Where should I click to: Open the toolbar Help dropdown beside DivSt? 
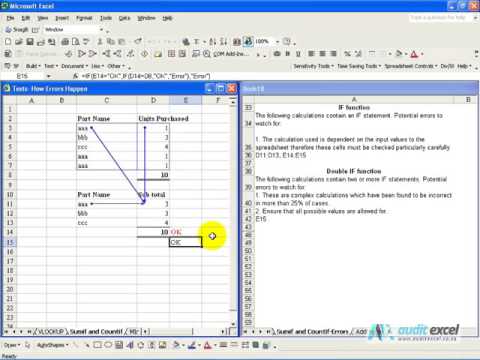tap(464, 66)
